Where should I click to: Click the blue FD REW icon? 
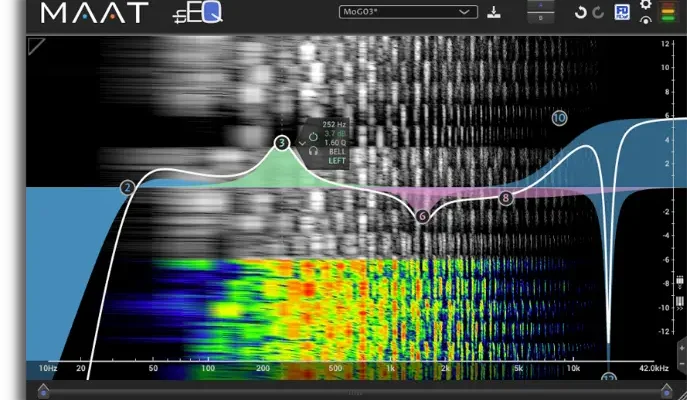pos(621,13)
